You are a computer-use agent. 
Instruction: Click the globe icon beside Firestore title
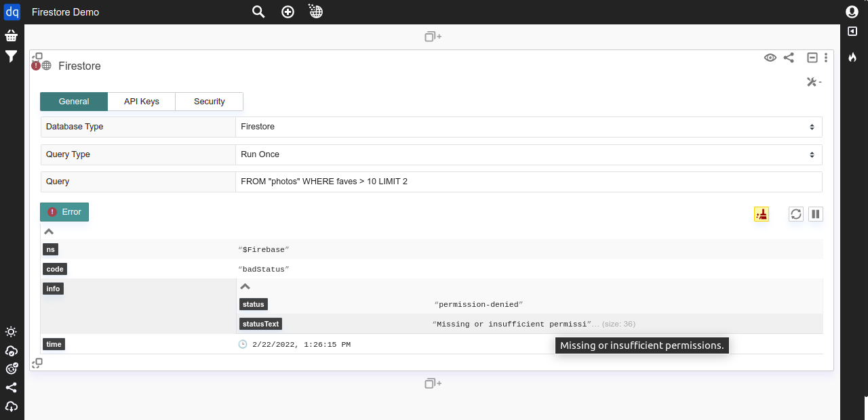46,66
